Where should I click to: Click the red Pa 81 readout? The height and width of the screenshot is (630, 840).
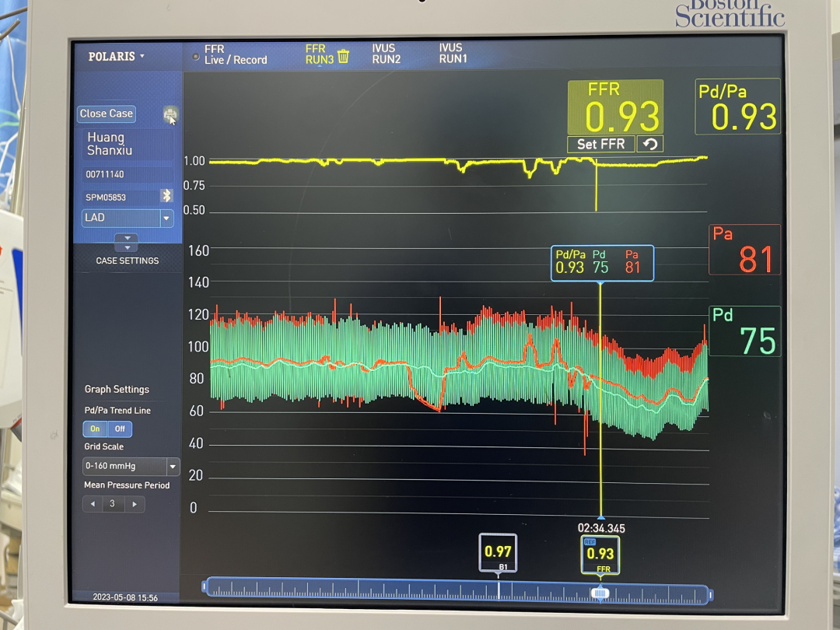pyautogui.click(x=744, y=250)
